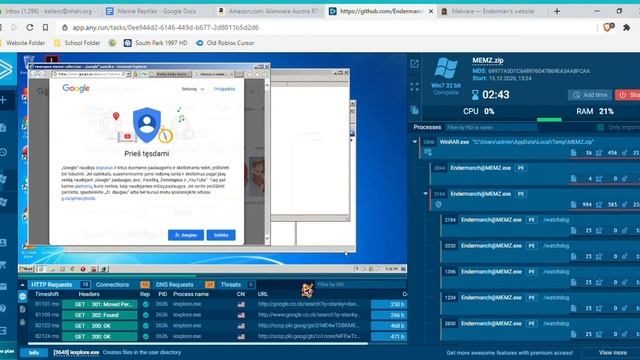640x360 pixels.
Task: Click the Prisijungti sign-in link
Action: (224, 89)
